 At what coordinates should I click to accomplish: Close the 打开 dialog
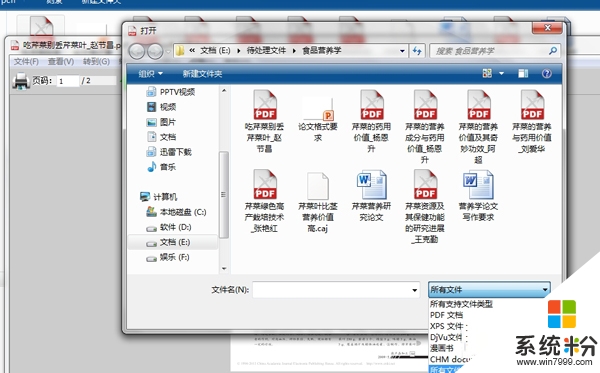click(548, 28)
